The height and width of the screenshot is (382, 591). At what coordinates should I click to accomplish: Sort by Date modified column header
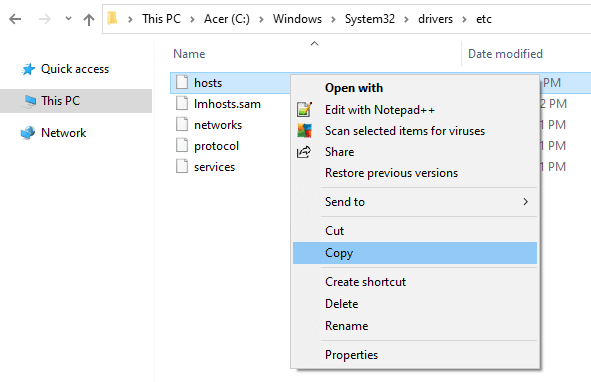(505, 54)
